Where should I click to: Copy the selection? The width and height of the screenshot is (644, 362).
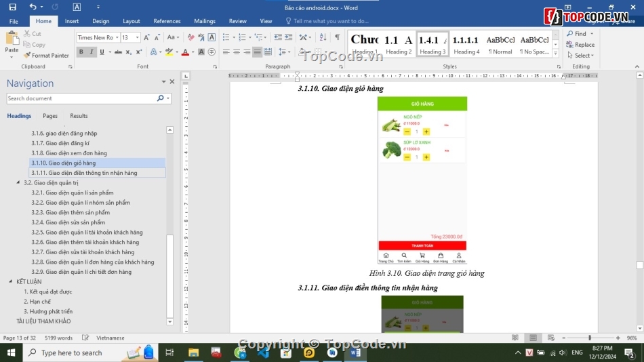click(x=34, y=44)
